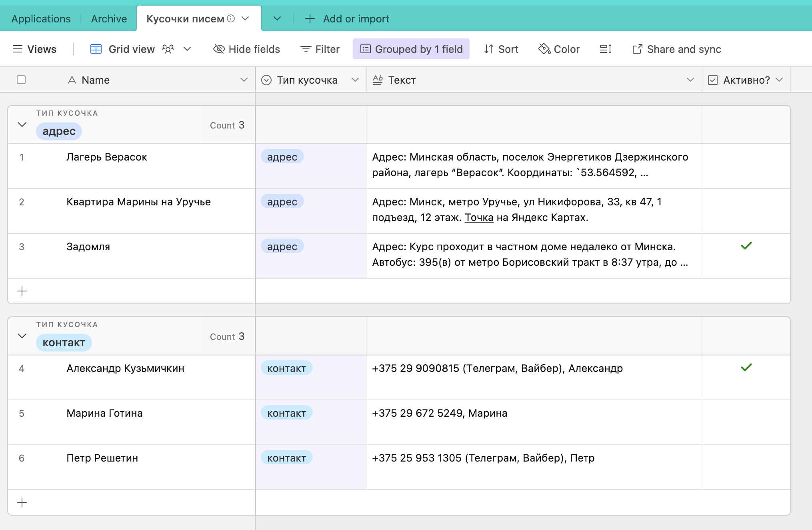Click the Grid view name
Screen dimensions: 812x530
click(x=132, y=49)
